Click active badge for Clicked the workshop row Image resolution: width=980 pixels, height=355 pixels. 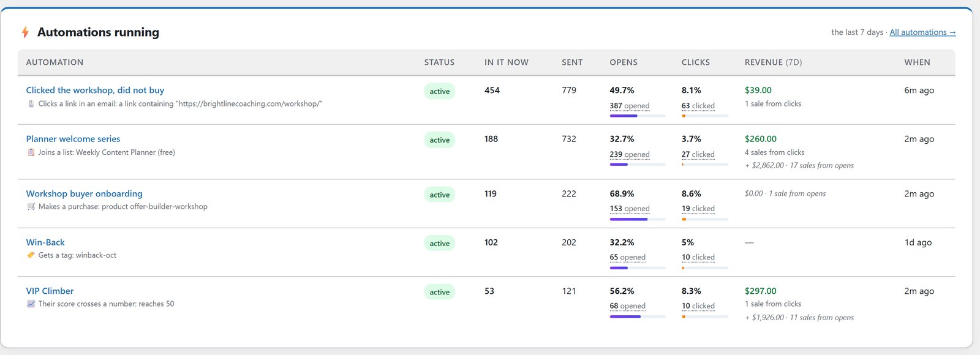[x=439, y=91]
